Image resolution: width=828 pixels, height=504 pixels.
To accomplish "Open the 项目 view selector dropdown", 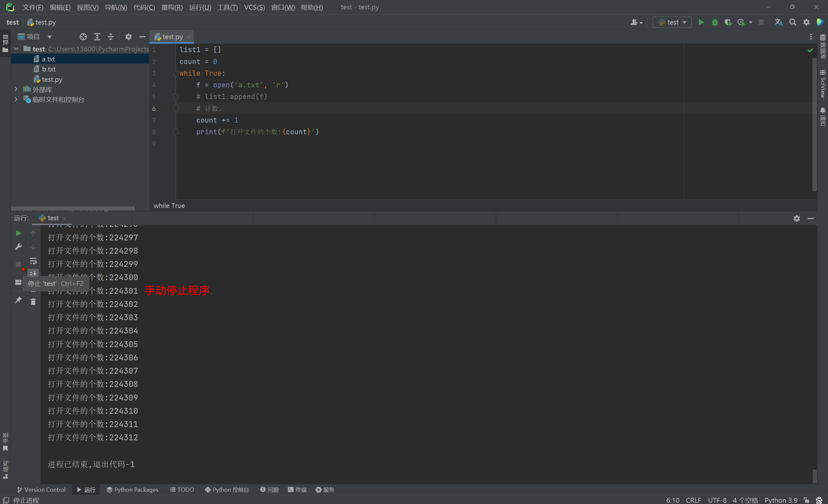I will (35, 37).
